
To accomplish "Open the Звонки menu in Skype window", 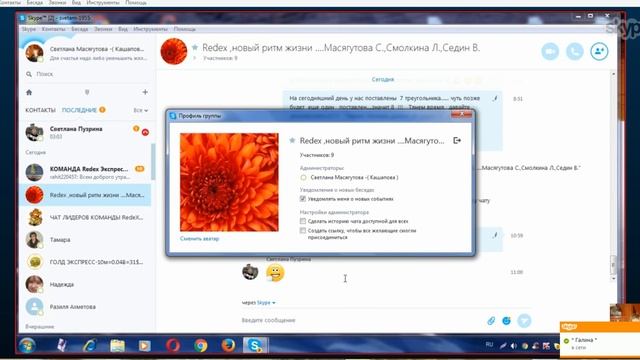I will point(103,29).
